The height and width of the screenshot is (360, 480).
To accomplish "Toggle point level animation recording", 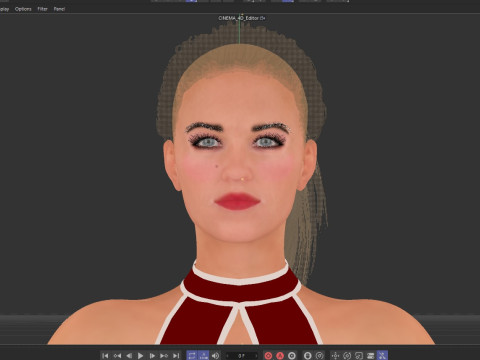I will (x=382, y=356).
